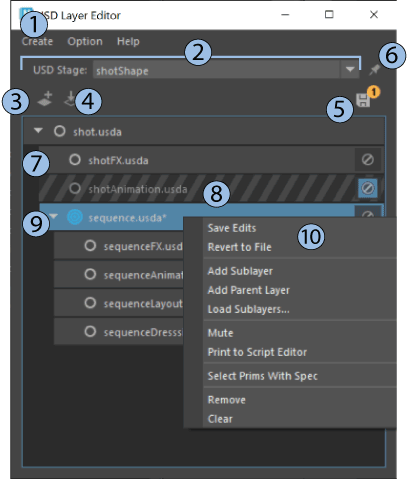Set shotFX.usda as the target layer circle
408x479 pixels.
tap(75, 160)
